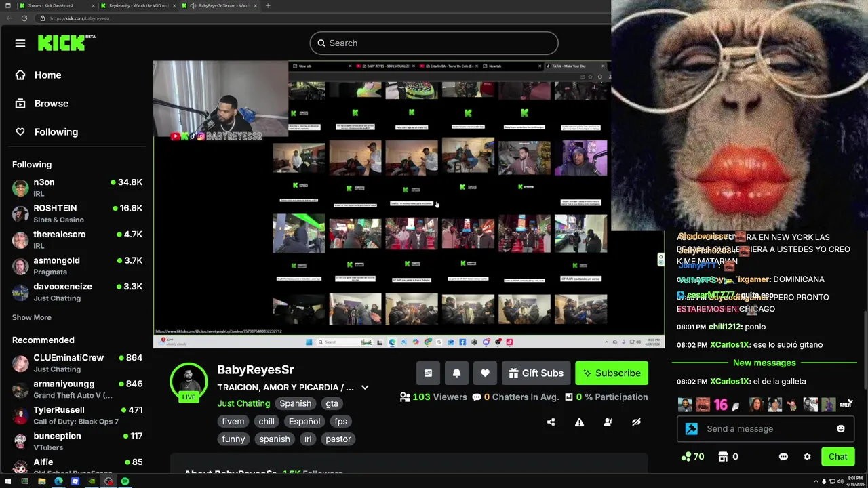Viewport: 868px width, 488px height.
Task: Open therealescro channel in sidebar
Action: pyautogui.click(x=77, y=240)
